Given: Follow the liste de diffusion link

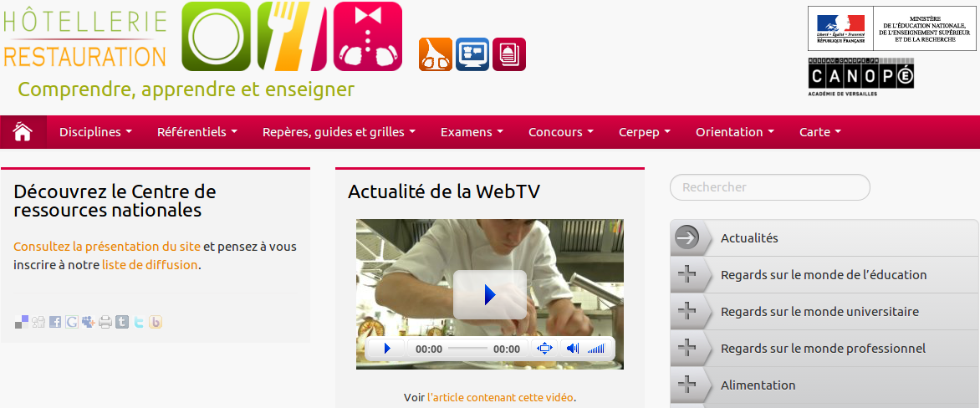Looking at the screenshot, I should [150, 264].
